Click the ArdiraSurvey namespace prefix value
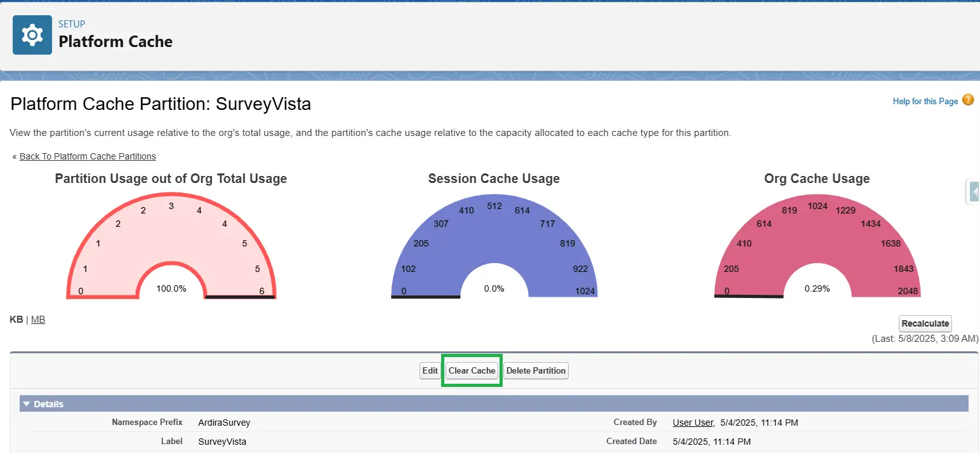Viewport: 980px width, 453px height. pyautogui.click(x=224, y=423)
